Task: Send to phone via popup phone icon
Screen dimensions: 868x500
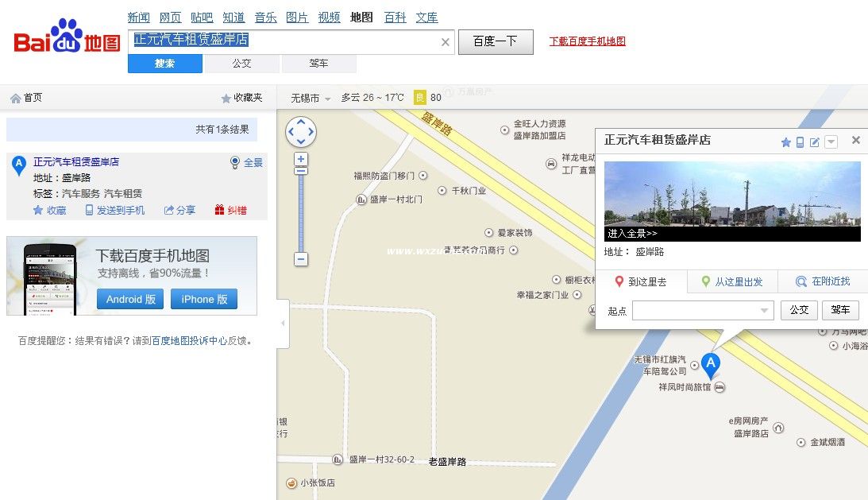Action: (x=800, y=142)
